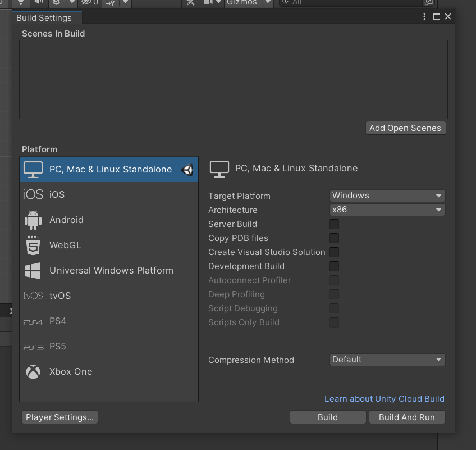Open Player Settings...
Image resolution: width=476 pixels, height=450 pixels.
[60, 417]
